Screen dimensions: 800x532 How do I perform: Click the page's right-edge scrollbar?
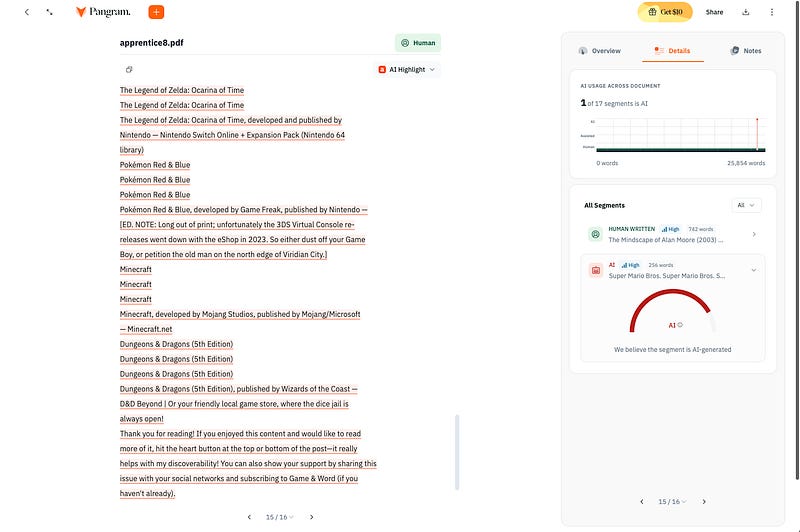pyautogui.click(x=797, y=240)
